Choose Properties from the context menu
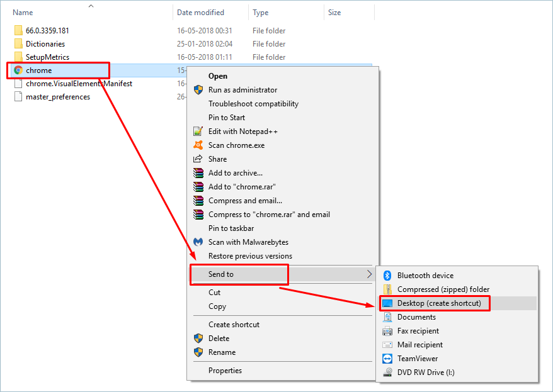The width and height of the screenshot is (553, 392). pyautogui.click(x=225, y=371)
